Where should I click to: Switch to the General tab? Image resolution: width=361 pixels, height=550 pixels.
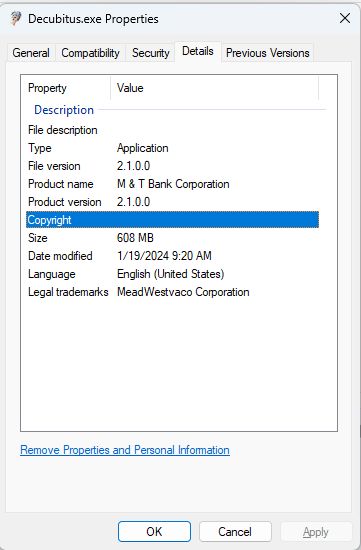pyautogui.click(x=31, y=53)
